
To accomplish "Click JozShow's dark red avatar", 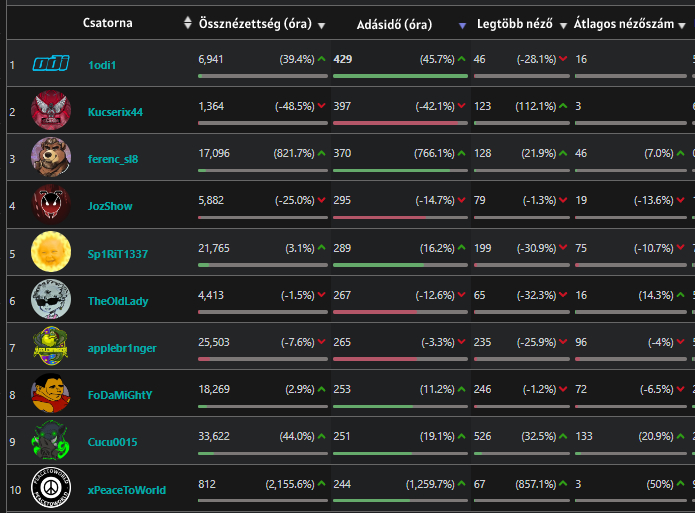I will [51, 205].
